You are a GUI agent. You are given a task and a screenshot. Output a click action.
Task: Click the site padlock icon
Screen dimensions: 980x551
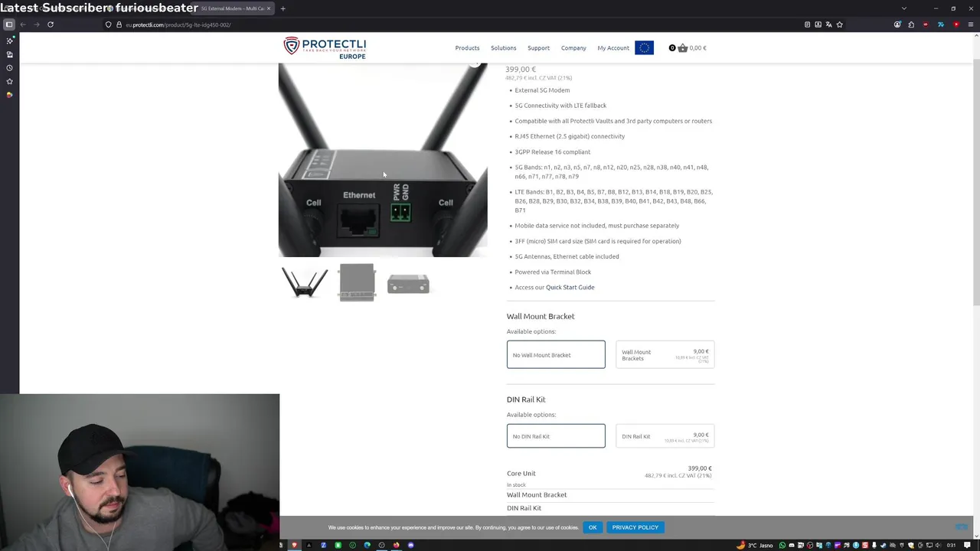click(x=119, y=24)
